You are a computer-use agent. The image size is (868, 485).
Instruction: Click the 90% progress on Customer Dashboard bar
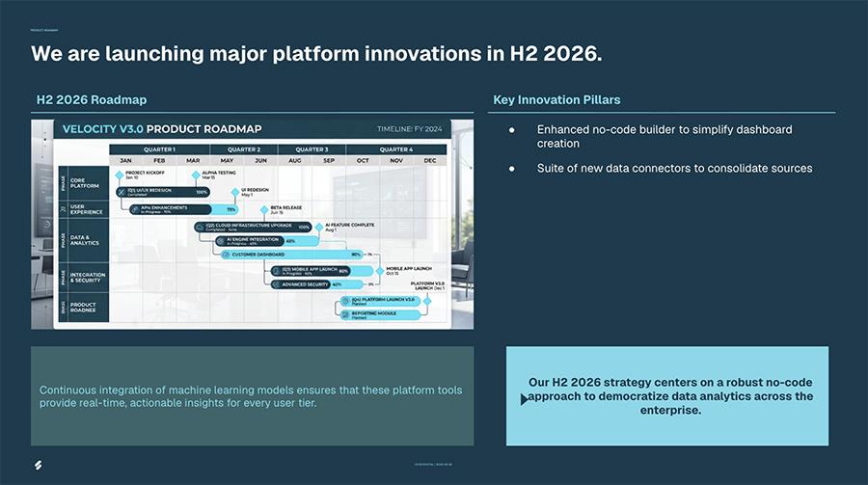click(x=356, y=255)
